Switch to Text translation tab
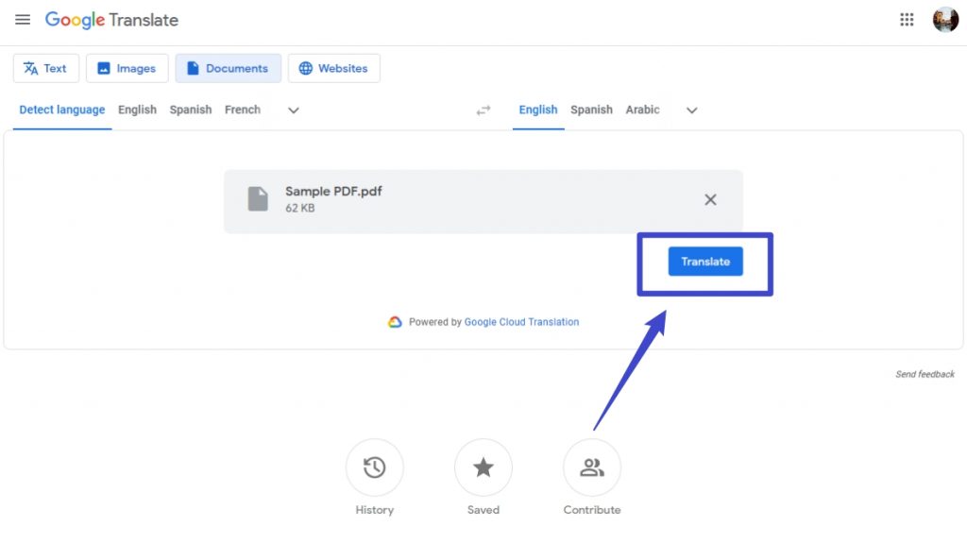The width and height of the screenshot is (967, 560). pos(45,68)
